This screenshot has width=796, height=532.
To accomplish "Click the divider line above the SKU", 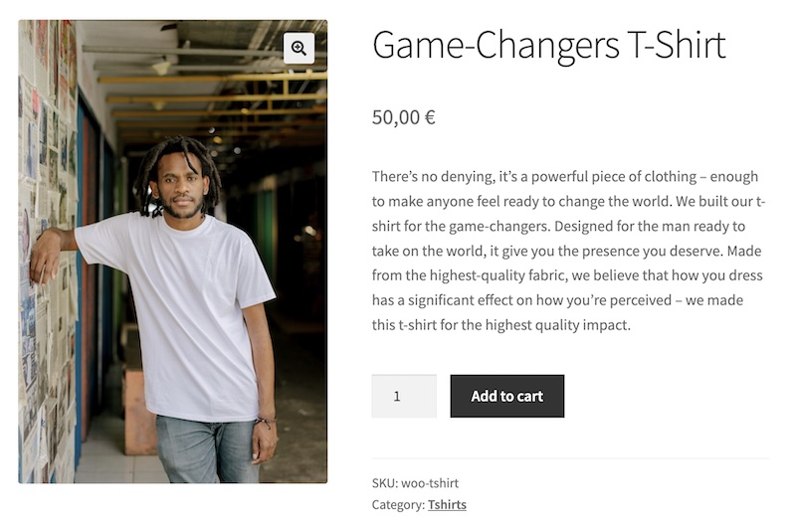I will pyautogui.click(x=570, y=458).
